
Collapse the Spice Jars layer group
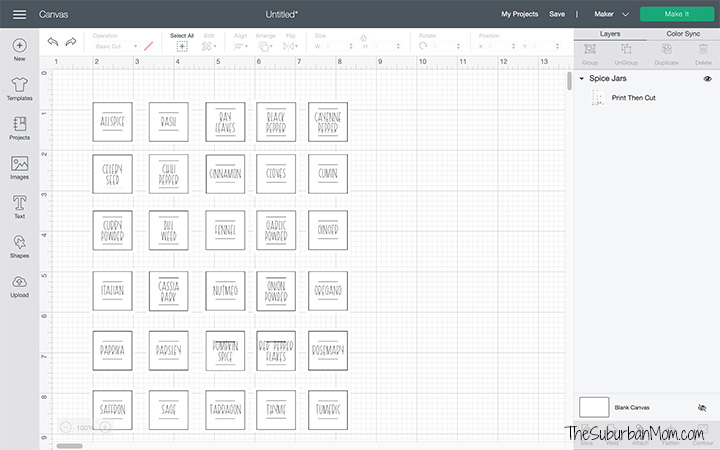pyautogui.click(x=581, y=79)
